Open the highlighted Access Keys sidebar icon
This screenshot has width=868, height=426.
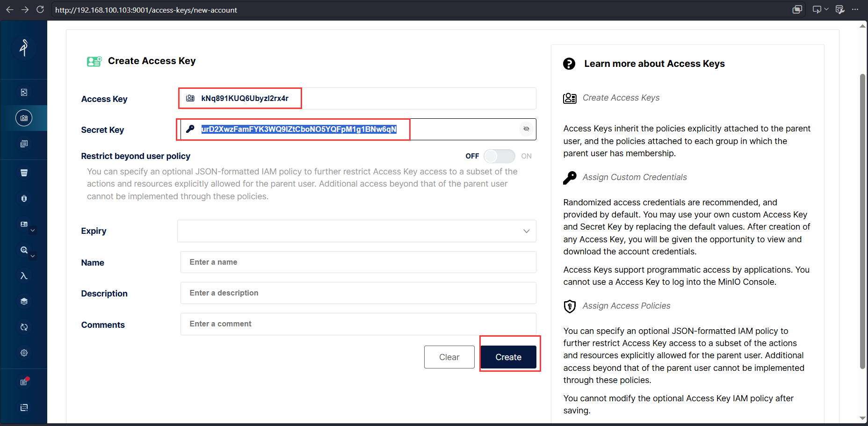24,118
